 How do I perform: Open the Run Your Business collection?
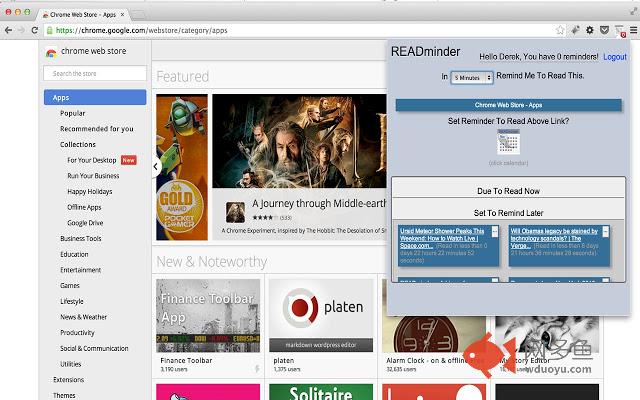click(93, 176)
